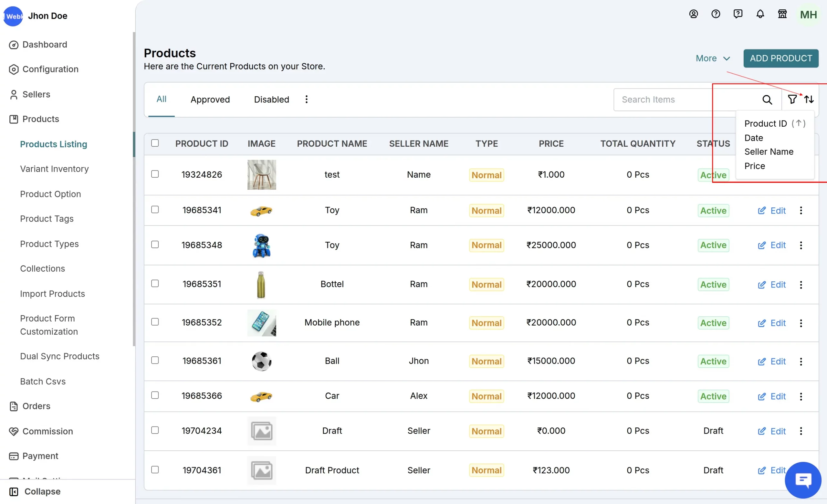Click the user account circle icon
This screenshot has height=504, width=827.
(x=693, y=14)
